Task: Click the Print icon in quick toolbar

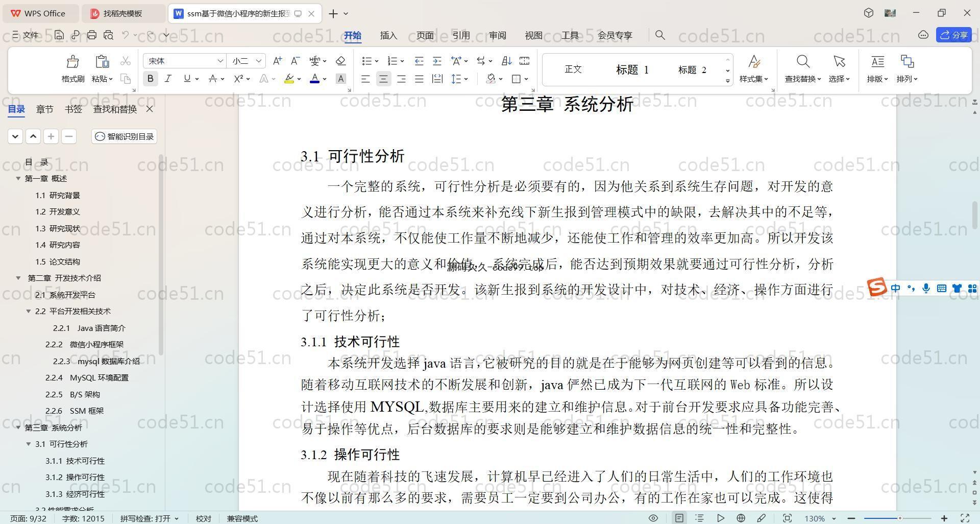Action: point(92,35)
